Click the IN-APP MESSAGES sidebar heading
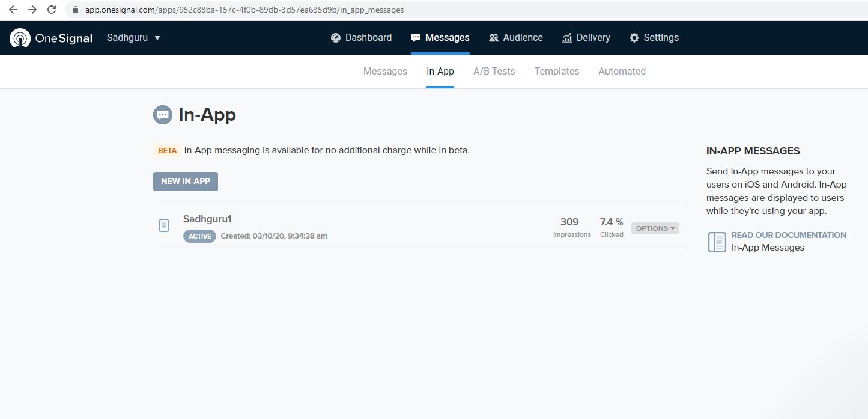 tap(753, 151)
